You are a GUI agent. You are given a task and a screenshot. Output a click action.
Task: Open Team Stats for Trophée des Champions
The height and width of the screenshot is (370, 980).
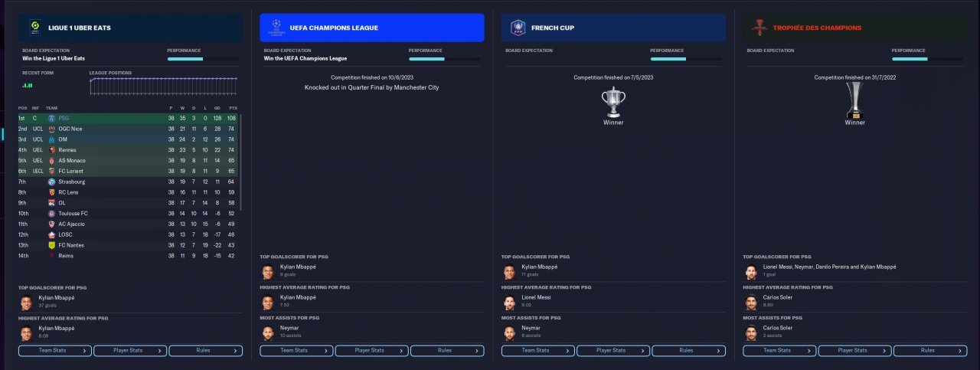[x=779, y=351]
